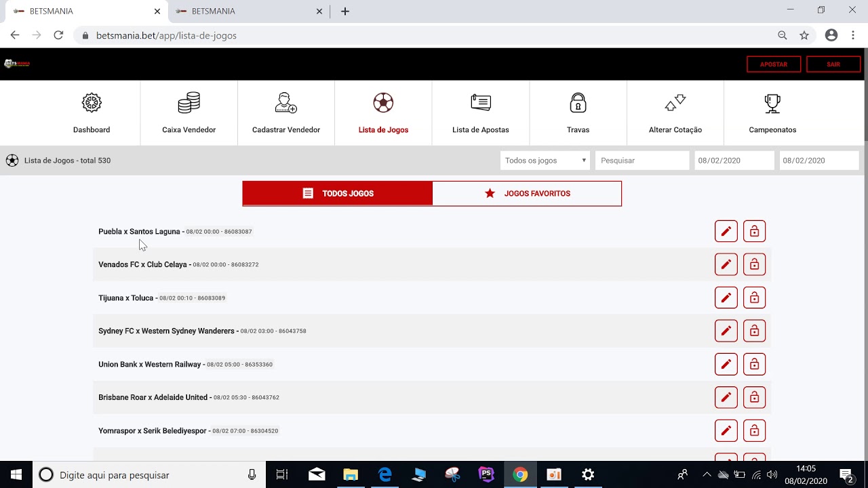Select Brisbane Roar x Adelaide United text
The height and width of the screenshot is (488, 868).
pos(153,397)
